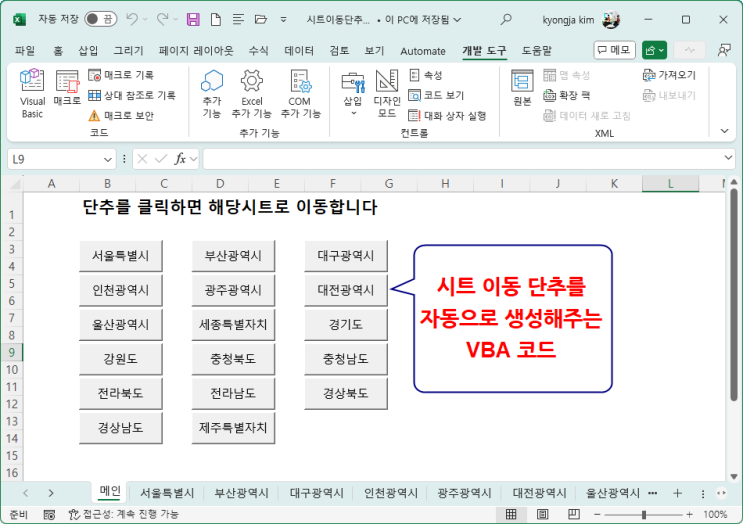Screen dimensions: 743x524
Task: Toggle relative reference recording (상대 참조로 기록)
Action: [x=132, y=95]
